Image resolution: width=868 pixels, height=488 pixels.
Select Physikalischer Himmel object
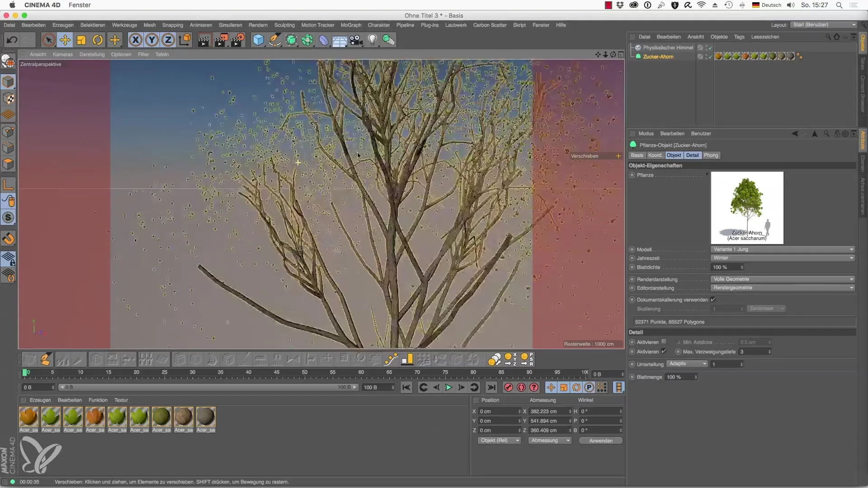pos(668,47)
